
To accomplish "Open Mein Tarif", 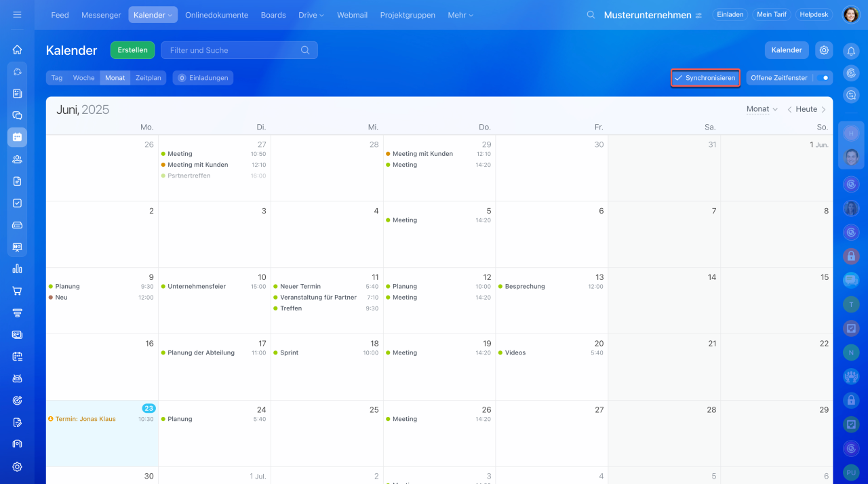I will [x=771, y=15].
